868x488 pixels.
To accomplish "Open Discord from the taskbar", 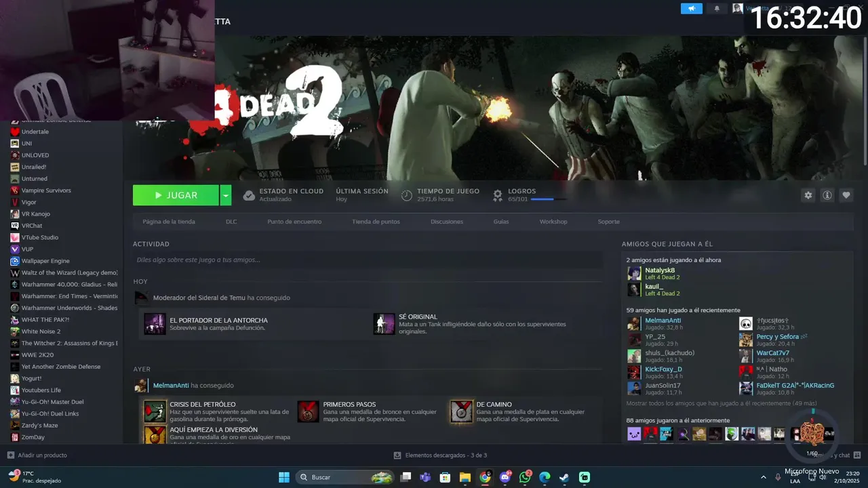I will [505, 477].
